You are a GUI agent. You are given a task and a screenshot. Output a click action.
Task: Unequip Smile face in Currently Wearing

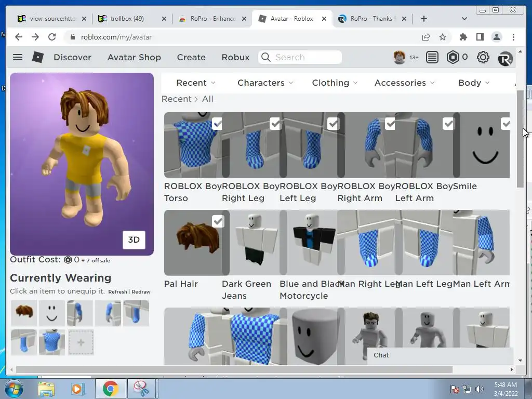tap(51, 313)
